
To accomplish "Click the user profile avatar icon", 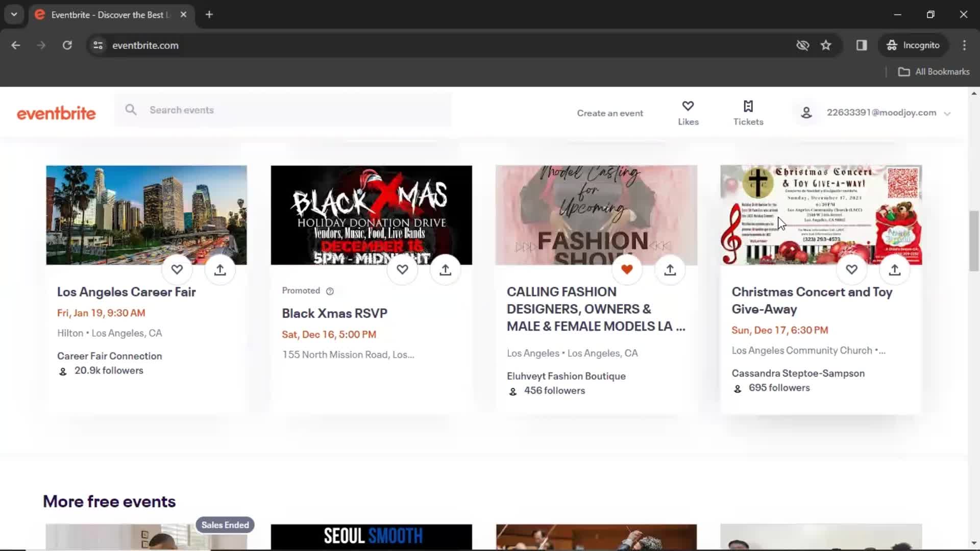I will (806, 113).
